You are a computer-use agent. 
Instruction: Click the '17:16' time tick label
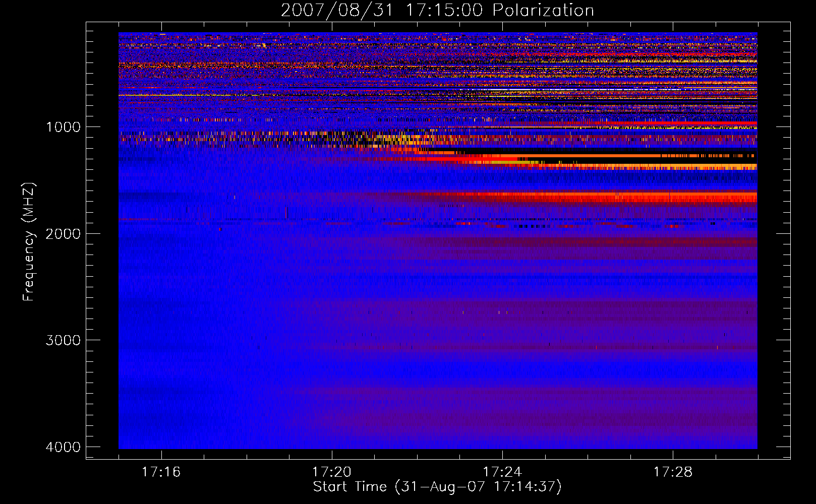[x=161, y=472]
